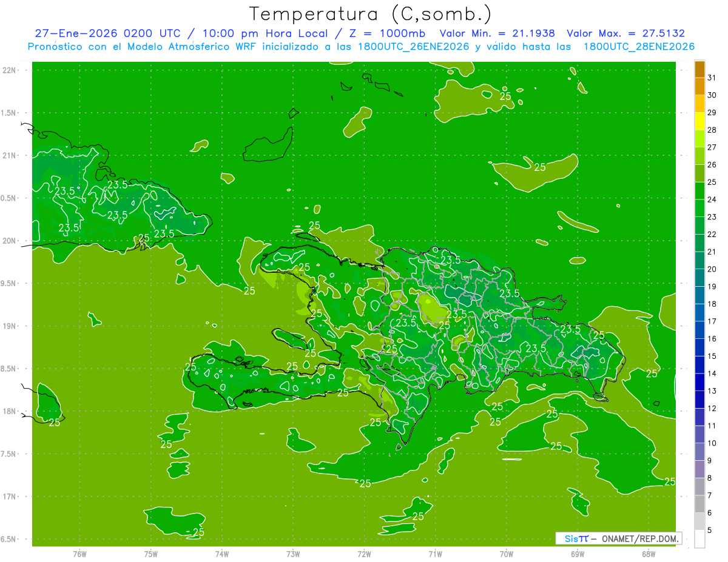Click the '70W' longitude label
The width and height of the screenshot is (728, 562).
tap(507, 554)
